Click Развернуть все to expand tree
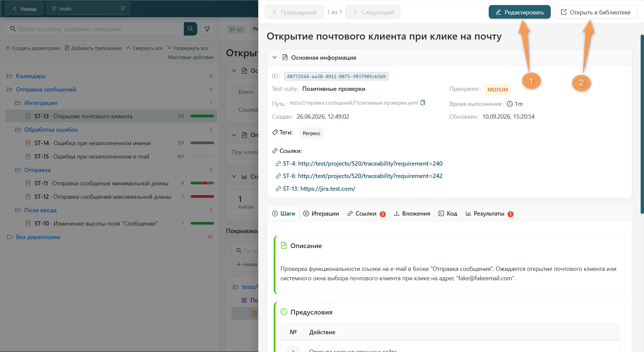 click(188, 48)
